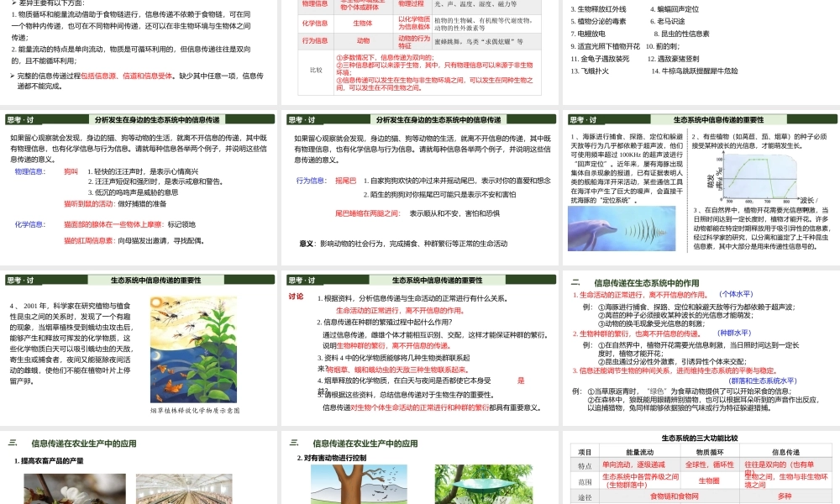
Task: Click the red heading 讨论
Action: click(296, 297)
